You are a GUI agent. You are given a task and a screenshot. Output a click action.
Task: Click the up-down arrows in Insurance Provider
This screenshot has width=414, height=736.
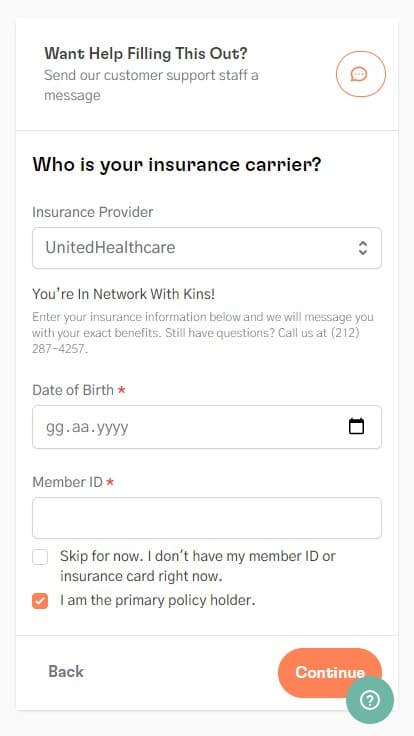pyautogui.click(x=362, y=248)
